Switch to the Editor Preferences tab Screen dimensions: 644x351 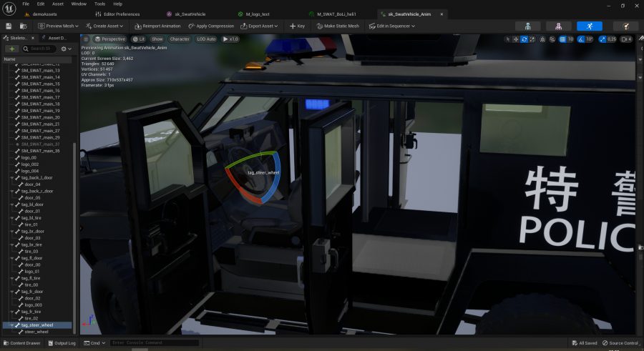click(x=118, y=14)
